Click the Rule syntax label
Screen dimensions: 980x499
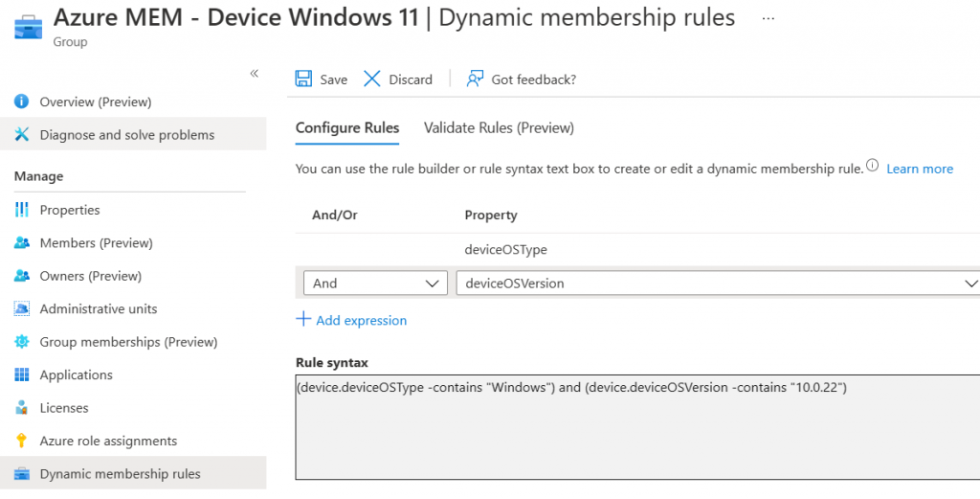332,363
